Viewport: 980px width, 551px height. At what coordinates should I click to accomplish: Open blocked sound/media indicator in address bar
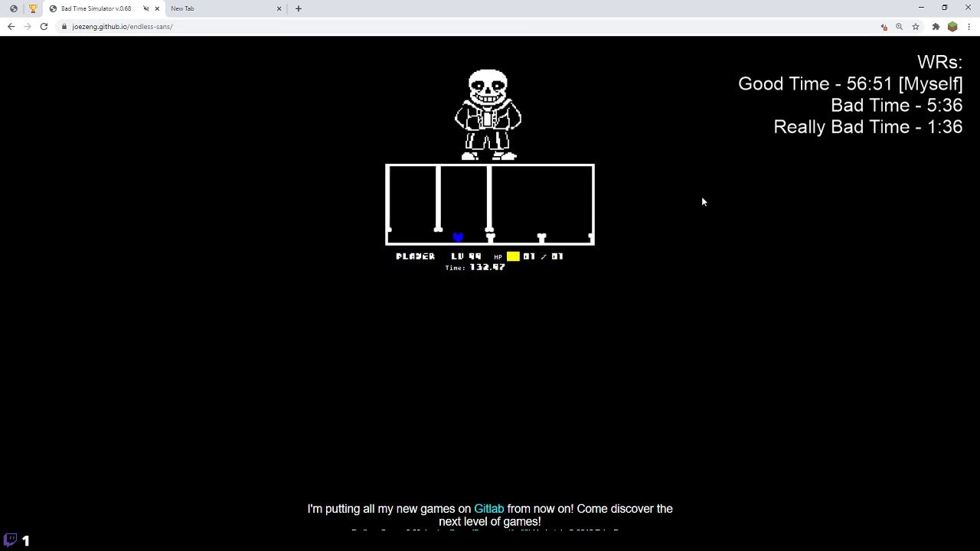pos(884,27)
